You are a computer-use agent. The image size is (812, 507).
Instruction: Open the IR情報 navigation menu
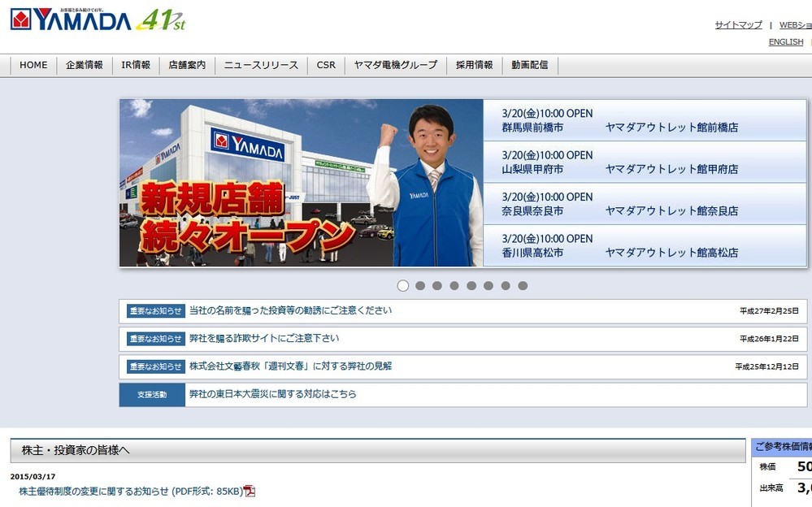[x=137, y=64]
